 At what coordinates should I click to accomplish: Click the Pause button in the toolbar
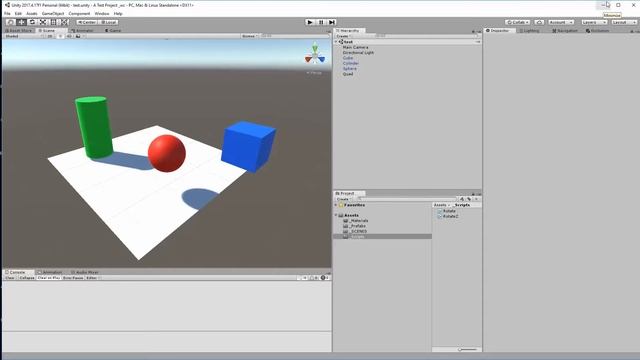click(x=321, y=22)
